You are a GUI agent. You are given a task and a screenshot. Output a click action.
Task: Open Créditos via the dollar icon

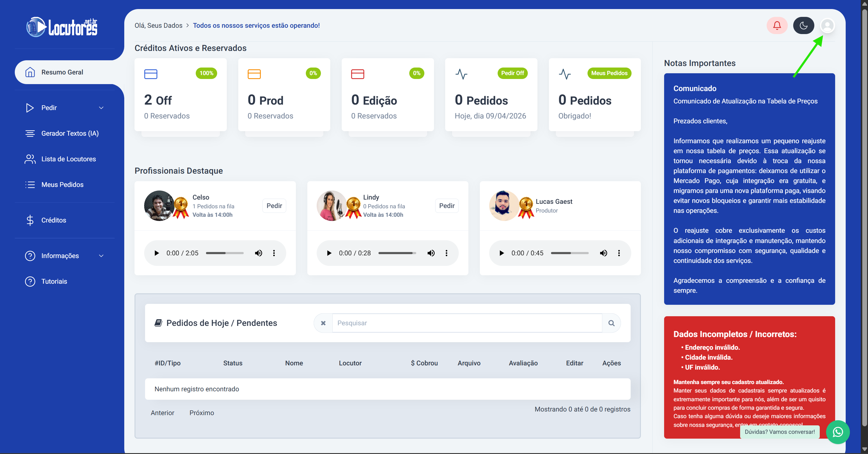click(x=30, y=220)
